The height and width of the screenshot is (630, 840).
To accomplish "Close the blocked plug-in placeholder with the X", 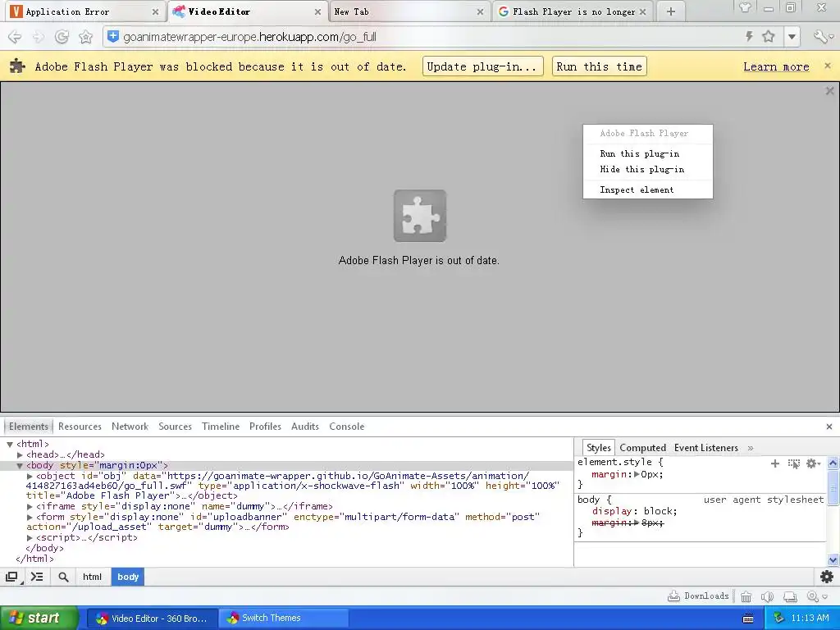I will point(830,91).
